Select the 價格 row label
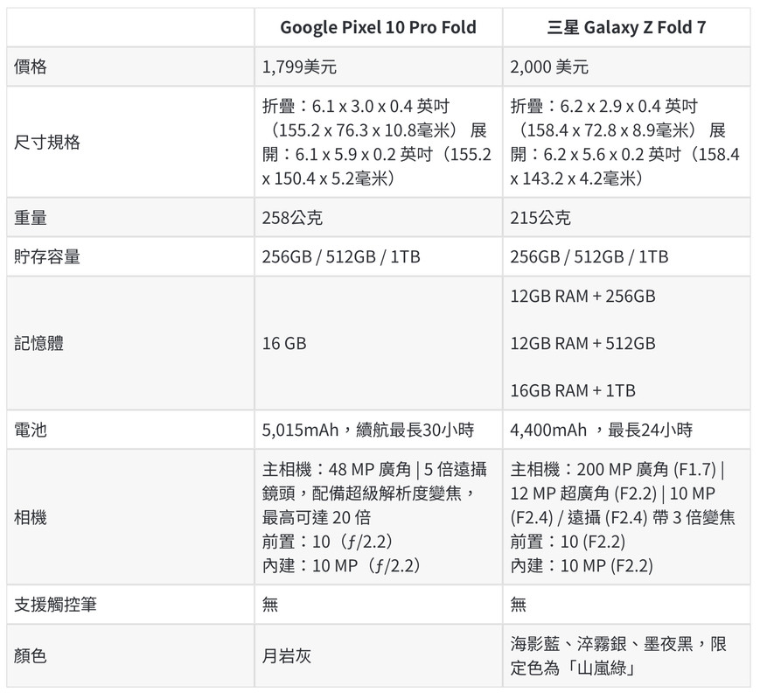 (30, 66)
